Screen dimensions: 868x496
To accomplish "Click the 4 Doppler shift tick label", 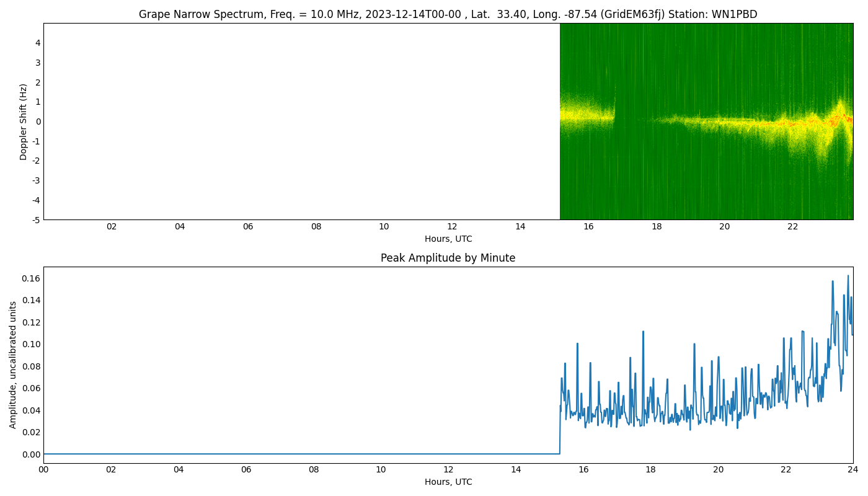I will click(38, 43).
